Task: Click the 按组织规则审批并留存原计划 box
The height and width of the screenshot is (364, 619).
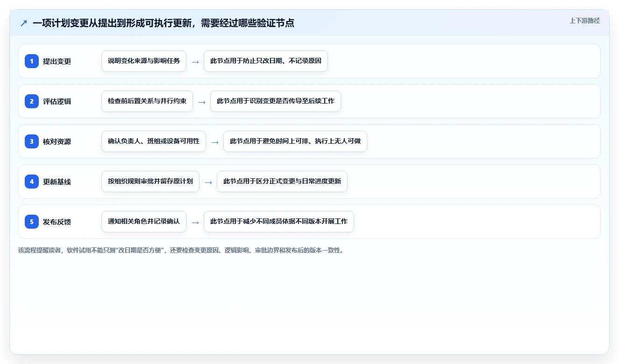Action: point(150,182)
